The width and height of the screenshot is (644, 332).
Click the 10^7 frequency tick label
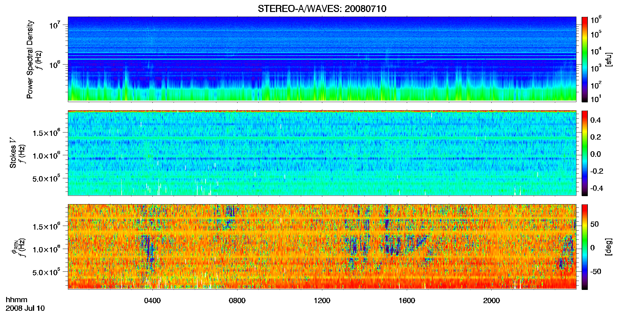55,25
